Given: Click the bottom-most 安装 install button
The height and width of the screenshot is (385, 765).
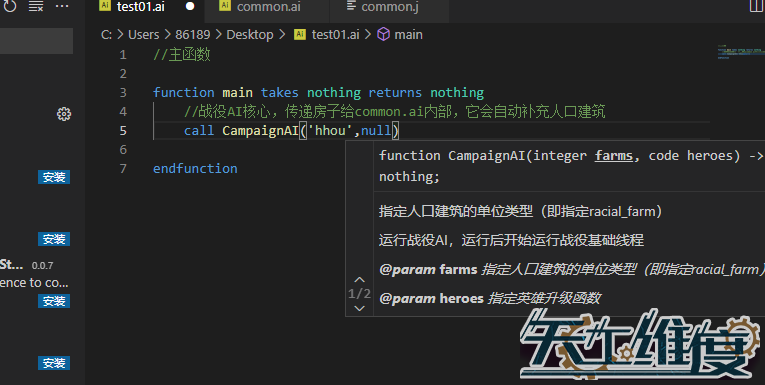Looking at the screenshot, I should pos(54,363).
